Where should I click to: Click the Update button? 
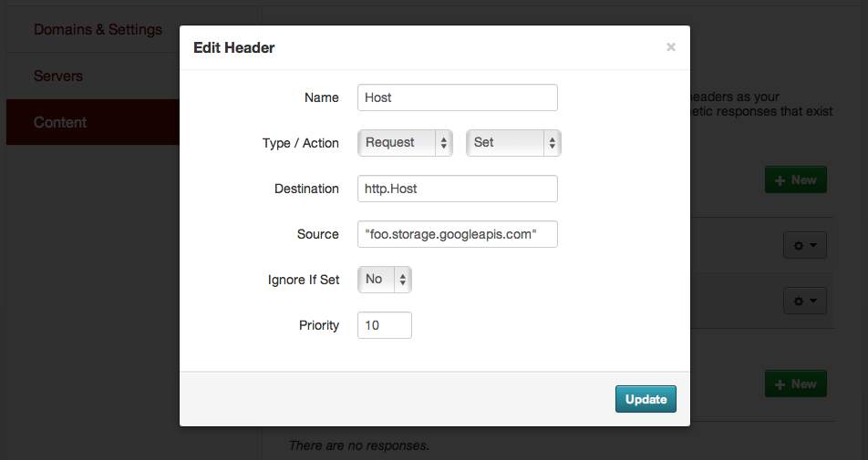point(646,399)
